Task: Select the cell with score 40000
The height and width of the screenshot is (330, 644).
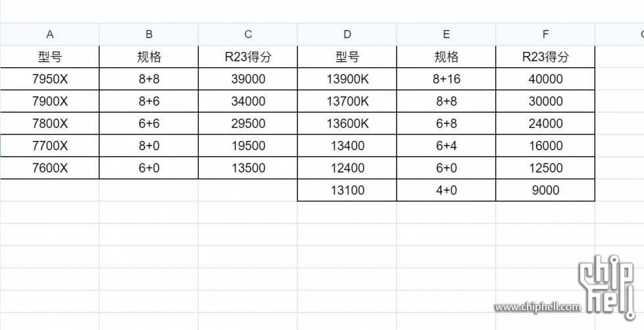Action: 545,79
